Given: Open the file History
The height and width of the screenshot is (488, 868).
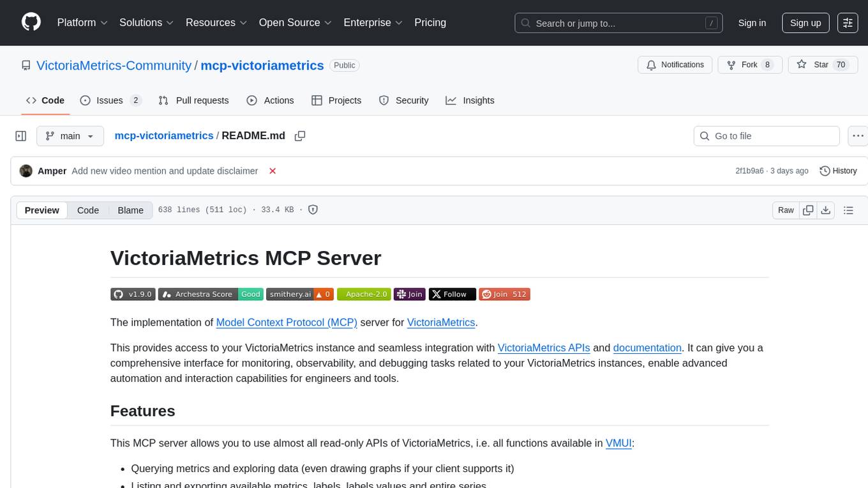Looking at the screenshot, I should (x=838, y=171).
